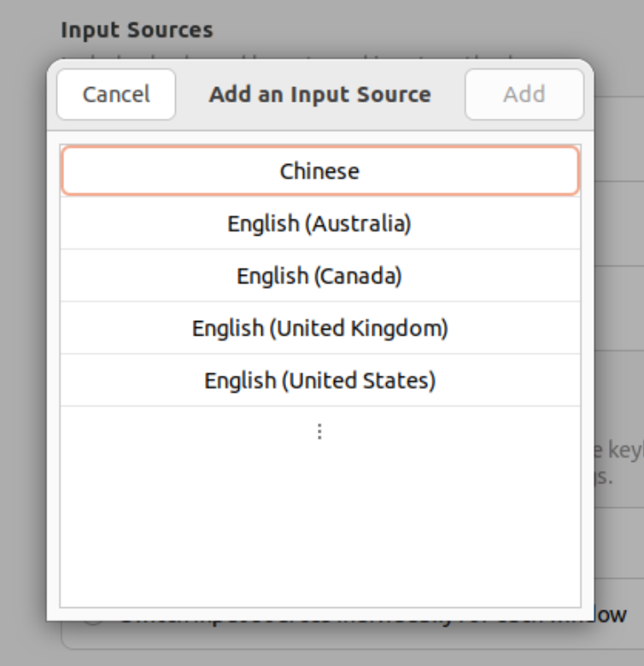Dismiss dialog using Cancel
The image size is (644, 666).
[116, 94]
